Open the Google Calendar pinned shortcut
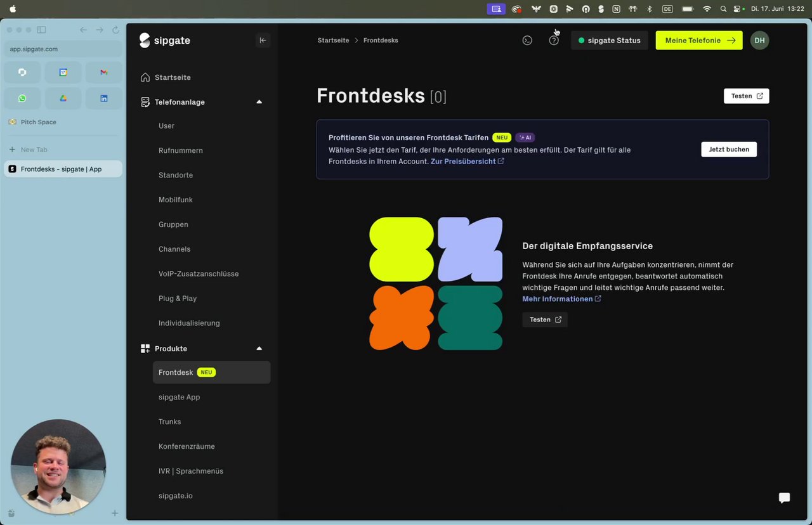Screen dimensions: 812x525 coord(63,72)
